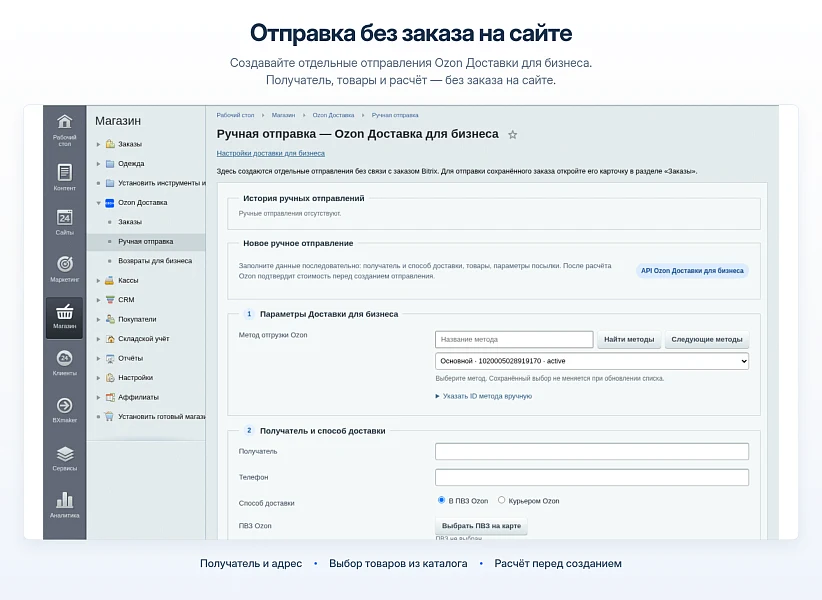Click the Следующие методы button
The width and height of the screenshot is (822, 600).
click(707, 340)
